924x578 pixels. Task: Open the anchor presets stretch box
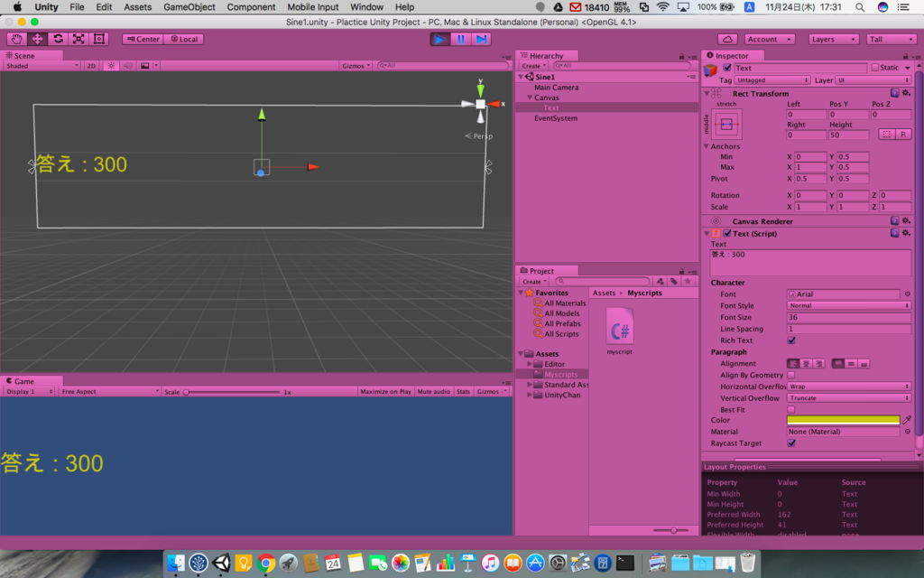[x=726, y=124]
